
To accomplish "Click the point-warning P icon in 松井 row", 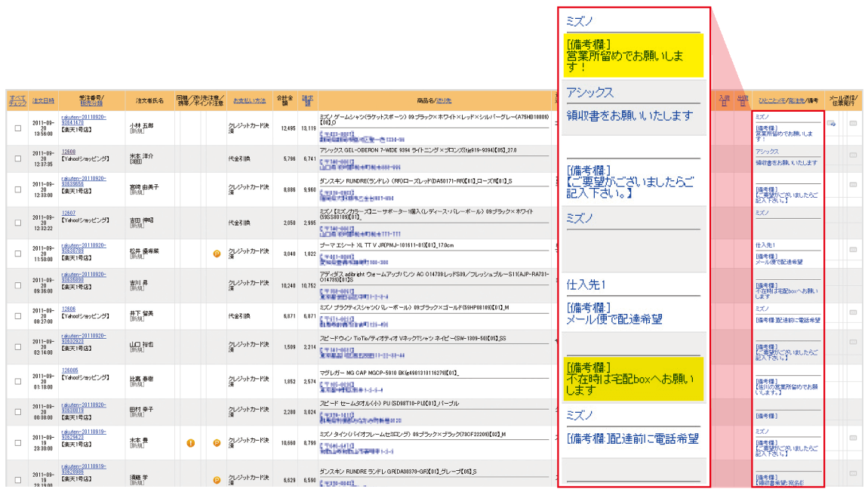I will [x=217, y=254].
